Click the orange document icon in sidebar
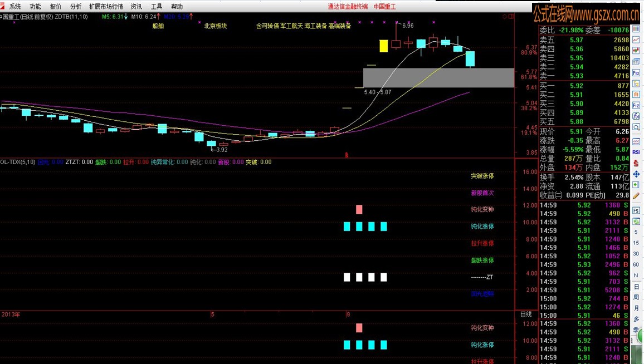Image resolution: width=644 pixels, height=364 pixels. coord(636,95)
